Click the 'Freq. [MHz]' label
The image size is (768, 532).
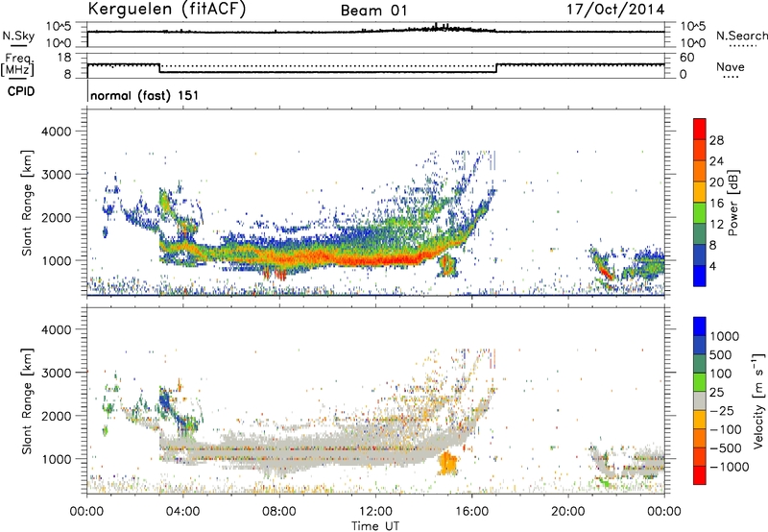tap(18, 65)
